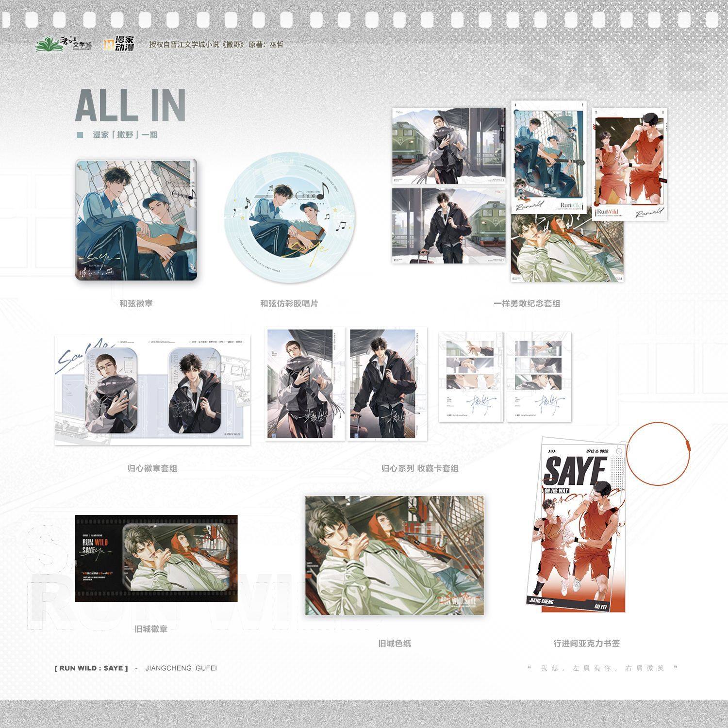
Task: Open collector card of black-jacket boy with suitcase
Action: [x=387, y=384]
